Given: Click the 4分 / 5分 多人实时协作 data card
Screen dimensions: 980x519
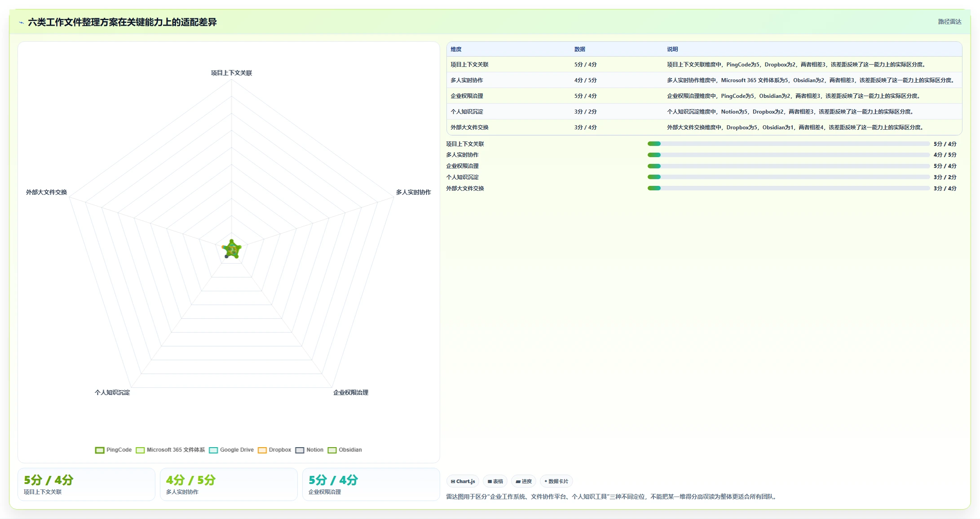Looking at the screenshot, I should click(229, 484).
